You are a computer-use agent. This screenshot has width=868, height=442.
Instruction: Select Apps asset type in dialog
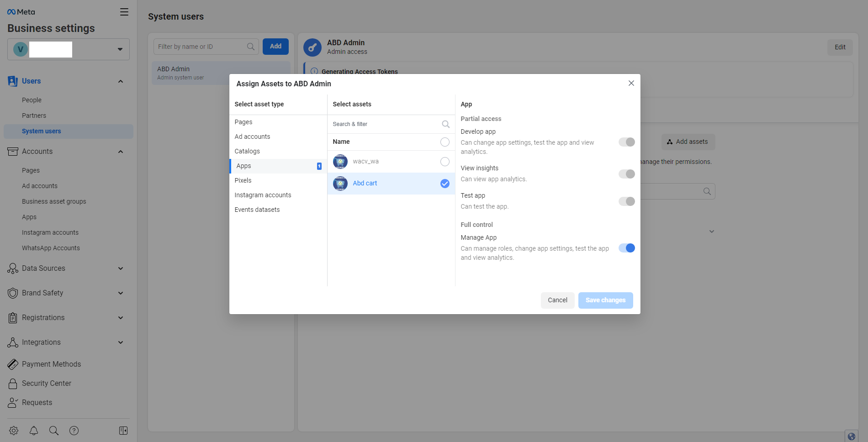coord(278,166)
